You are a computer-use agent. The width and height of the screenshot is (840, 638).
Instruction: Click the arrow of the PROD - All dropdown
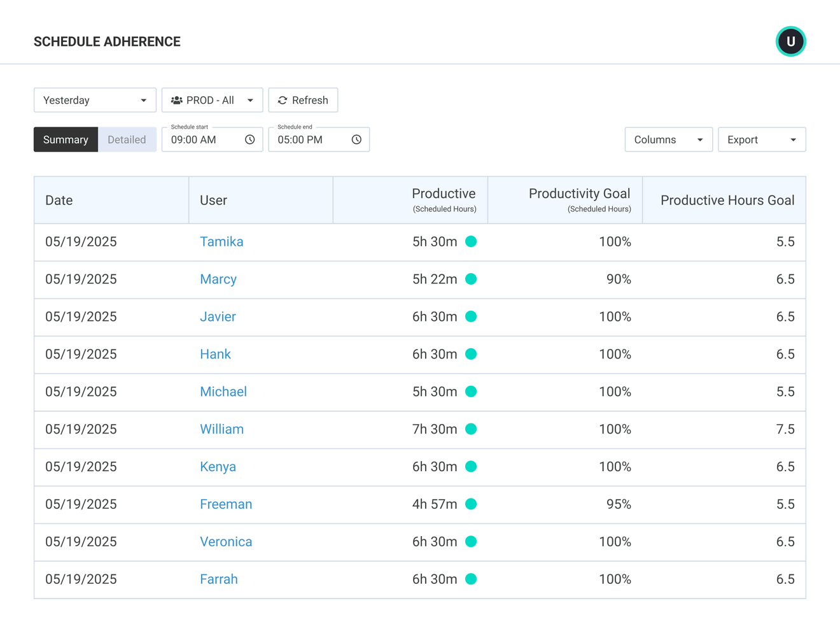pyautogui.click(x=250, y=101)
